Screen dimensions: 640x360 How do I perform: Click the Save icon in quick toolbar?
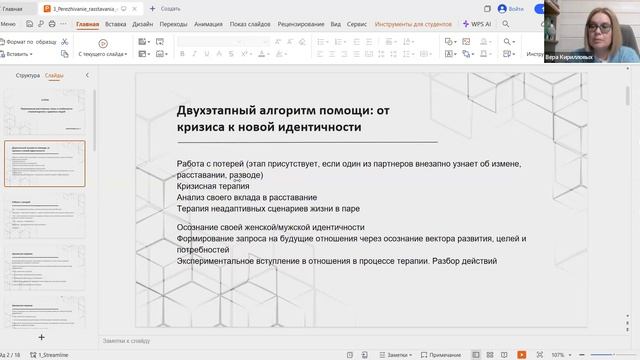(x=29, y=24)
